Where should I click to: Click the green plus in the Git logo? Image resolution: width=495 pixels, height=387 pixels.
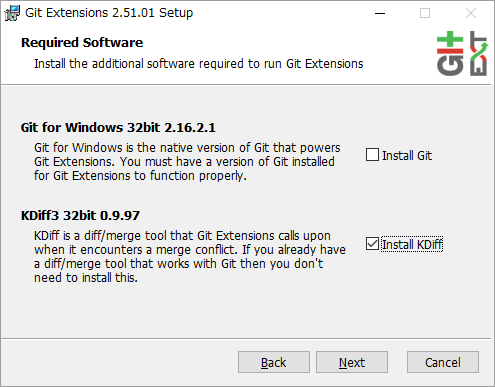[450, 39]
